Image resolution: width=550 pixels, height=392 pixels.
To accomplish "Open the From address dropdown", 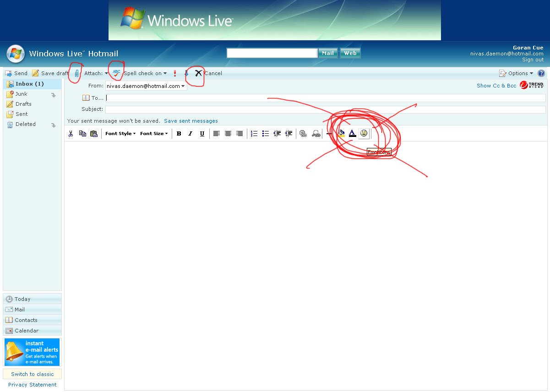I will (x=146, y=86).
